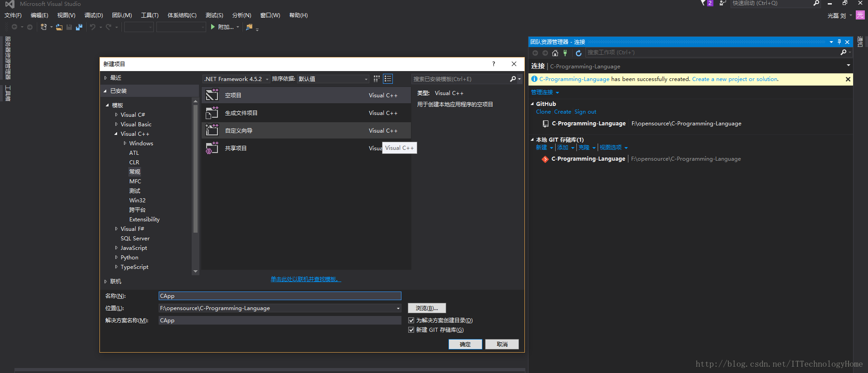Click the green Manage Connections plug icon
The width and height of the screenshot is (868, 373).
point(565,53)
